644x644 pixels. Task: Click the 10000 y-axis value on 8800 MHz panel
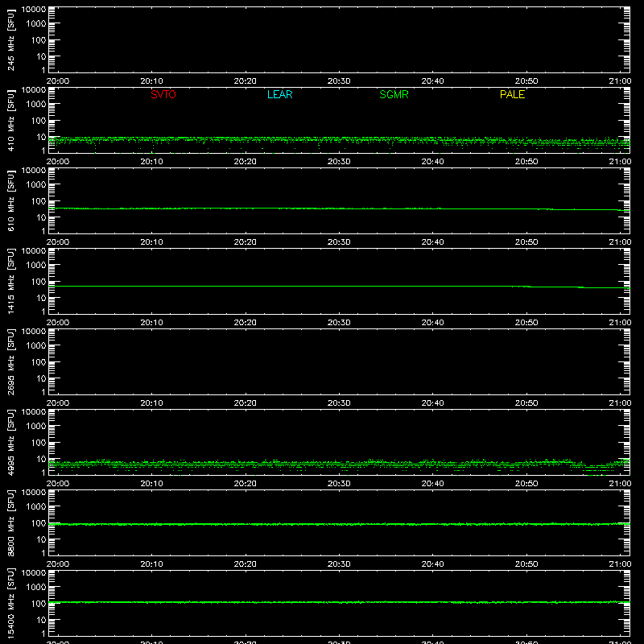(x=34, y=493)
